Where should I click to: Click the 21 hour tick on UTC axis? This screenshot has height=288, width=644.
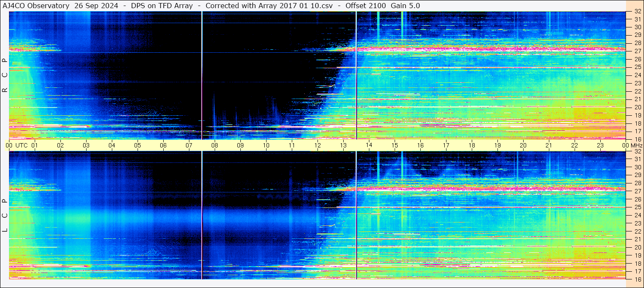click(548, 145)
